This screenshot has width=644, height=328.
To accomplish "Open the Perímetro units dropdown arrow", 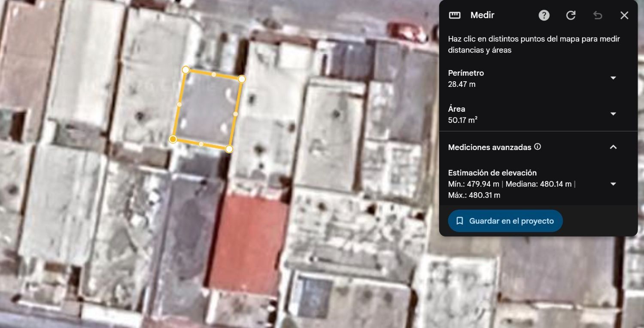I will pyautogui.click(x=614, y=78).
